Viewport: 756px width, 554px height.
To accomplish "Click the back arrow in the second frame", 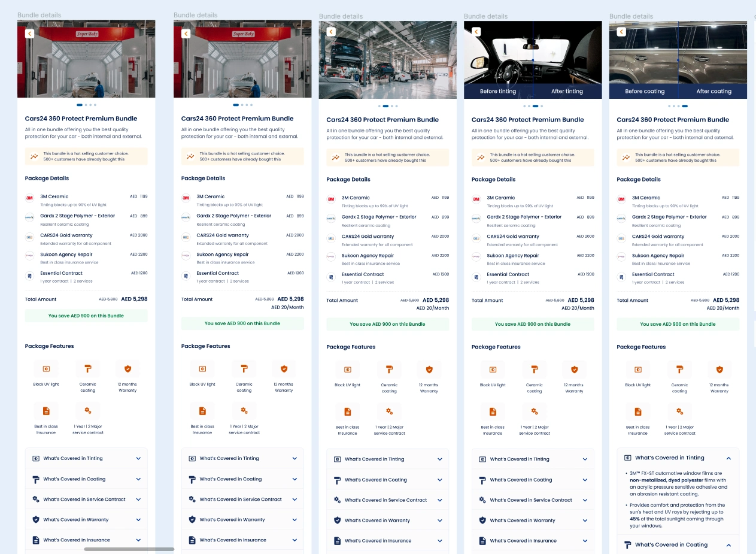I will pyautogui.click(x=186, y=34).
